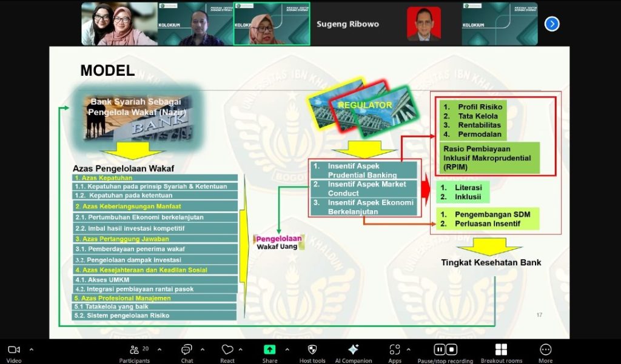This screenshot has width=621, height=364.
Task: Expand the Participants options caret
Action: [159, 349]
